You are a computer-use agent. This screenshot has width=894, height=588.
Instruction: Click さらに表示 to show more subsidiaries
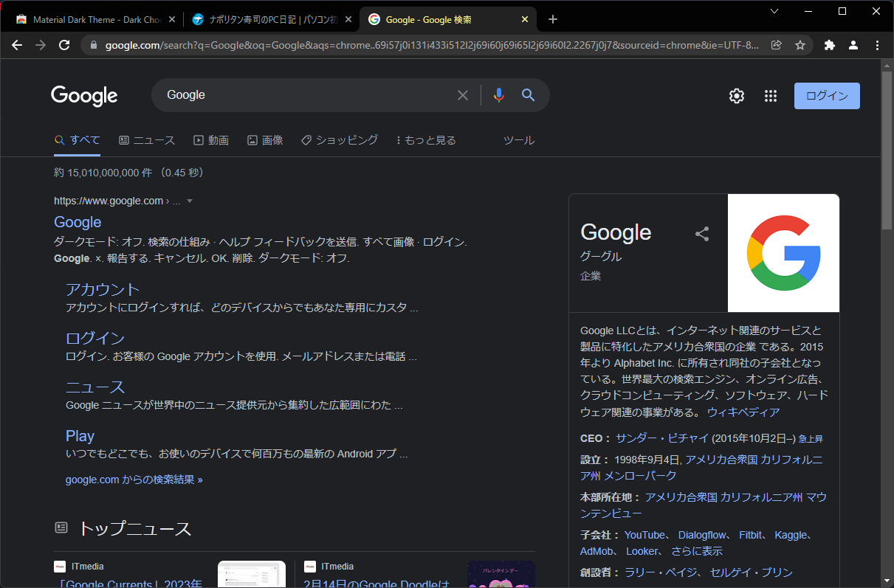pyautogui.click(x=697, y=551)
